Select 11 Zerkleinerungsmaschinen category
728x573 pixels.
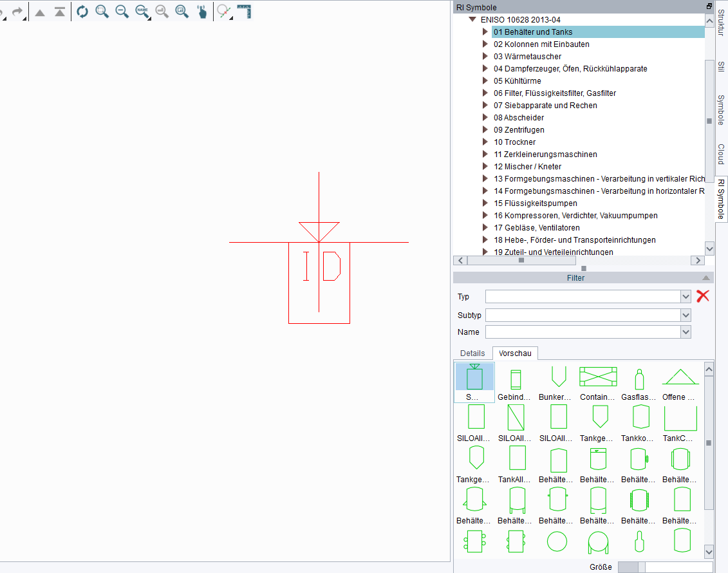coord(545,154)
